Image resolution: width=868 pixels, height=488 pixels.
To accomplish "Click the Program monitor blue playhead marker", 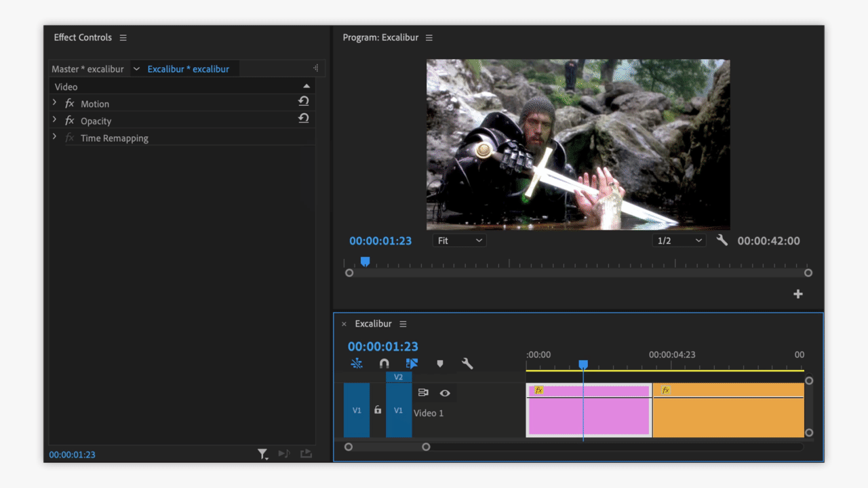I will click(x=365, y=262).
